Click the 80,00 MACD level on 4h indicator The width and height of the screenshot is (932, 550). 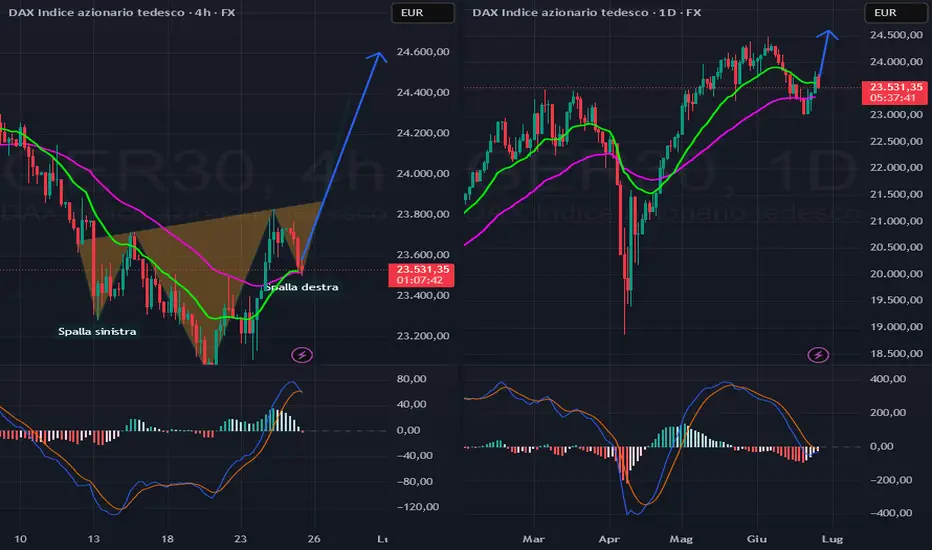click(x=412, y=379)
